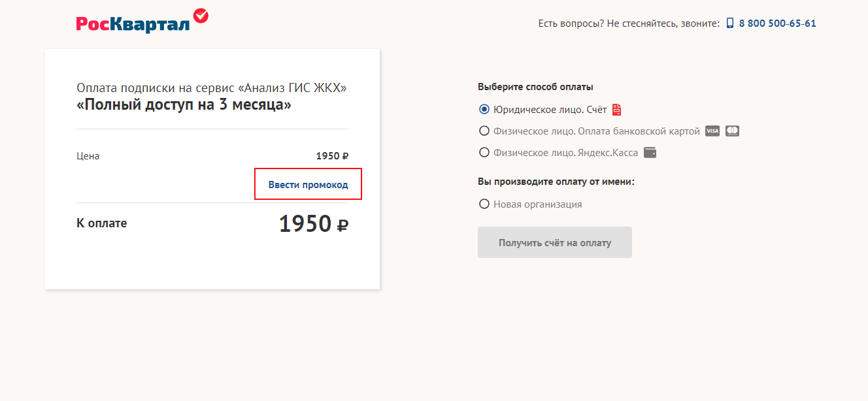Click the К оплате total of 1950
This screenshot has height=401, width=868.
point(314,224)
